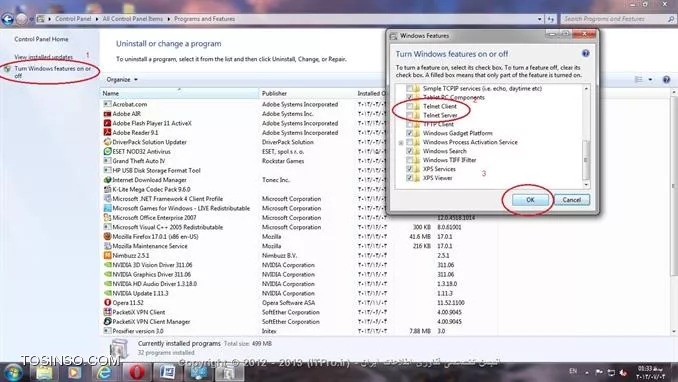
Task: Click the refresh button beside the address bar
Action: 550,19
